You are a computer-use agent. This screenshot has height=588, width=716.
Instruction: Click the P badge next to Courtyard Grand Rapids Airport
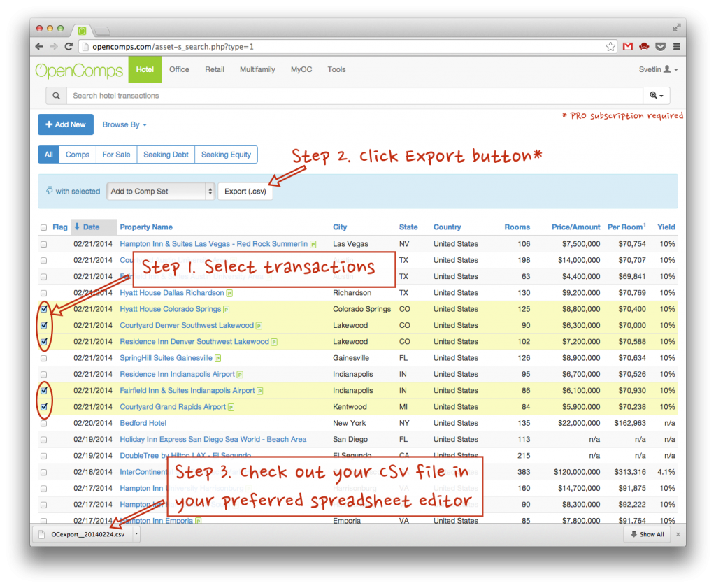pyautogui.click(x=231, y=407)
